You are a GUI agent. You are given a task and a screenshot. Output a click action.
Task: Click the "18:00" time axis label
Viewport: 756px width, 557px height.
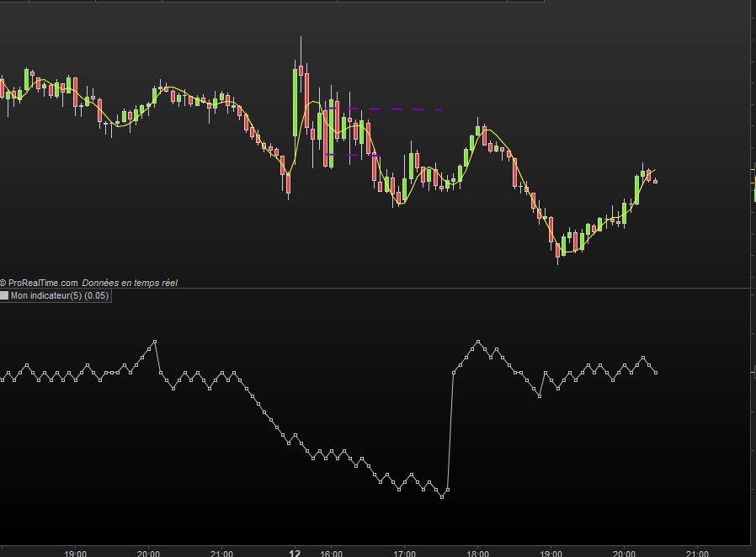point(477,553)
